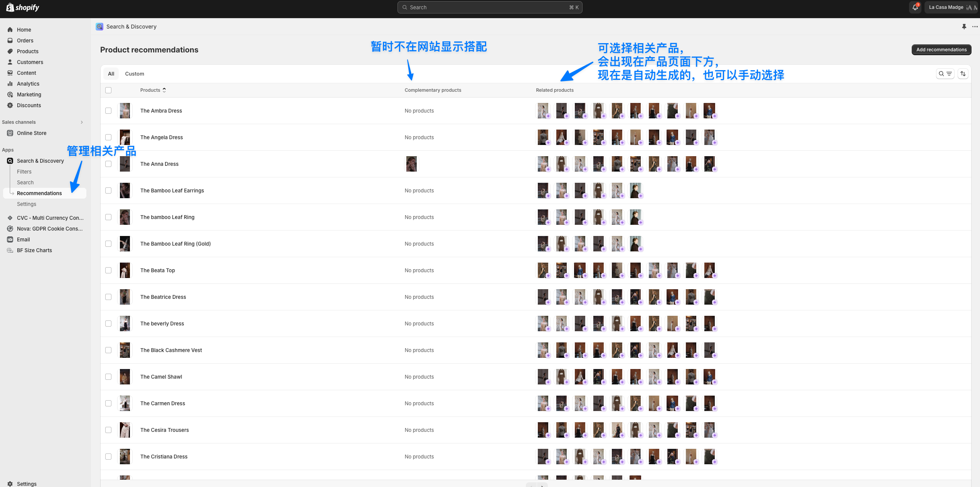The image size is (980, 487).
Task: Click the top Search input field
Action: click(x=489, y=7)
